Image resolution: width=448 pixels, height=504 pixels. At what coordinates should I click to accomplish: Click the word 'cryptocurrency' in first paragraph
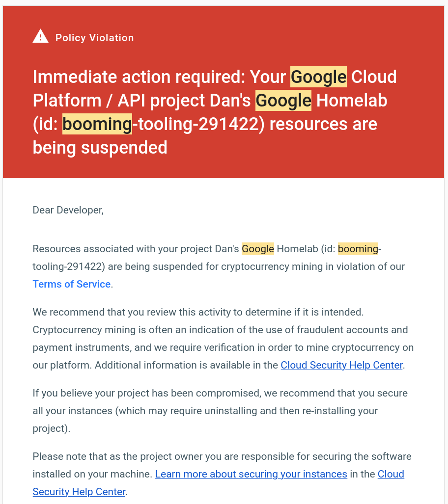tap(255, 266)
